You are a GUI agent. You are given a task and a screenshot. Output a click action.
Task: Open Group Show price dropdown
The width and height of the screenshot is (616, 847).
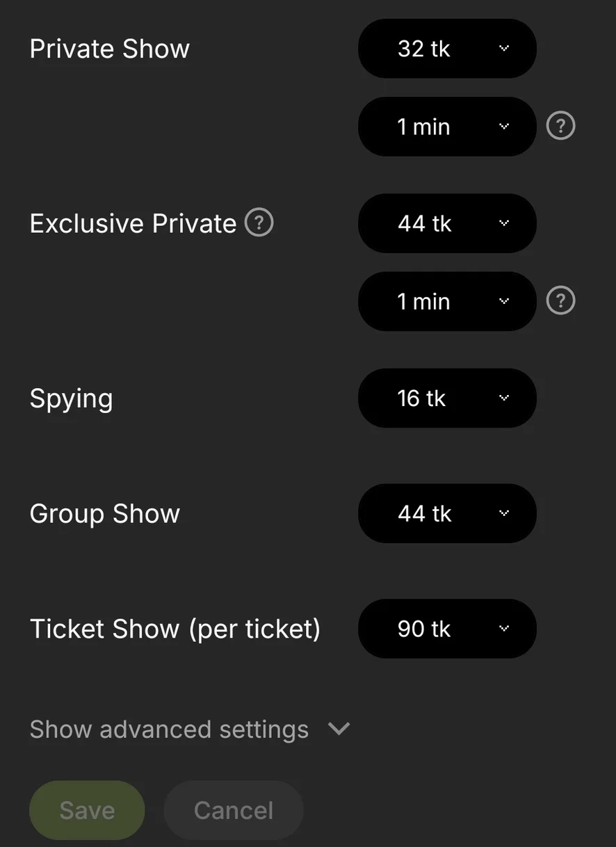coord(446,513)
